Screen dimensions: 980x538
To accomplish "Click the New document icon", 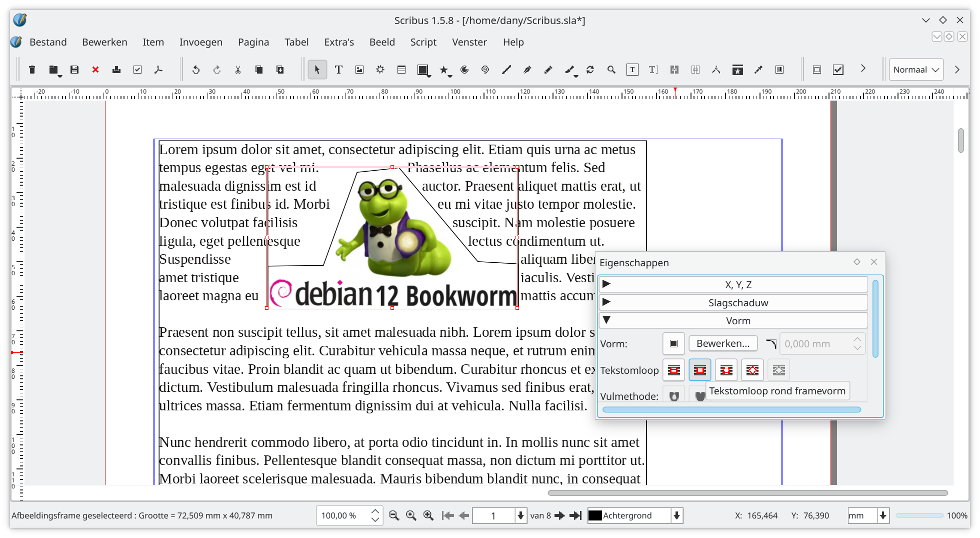I will [x=32, y=70].
